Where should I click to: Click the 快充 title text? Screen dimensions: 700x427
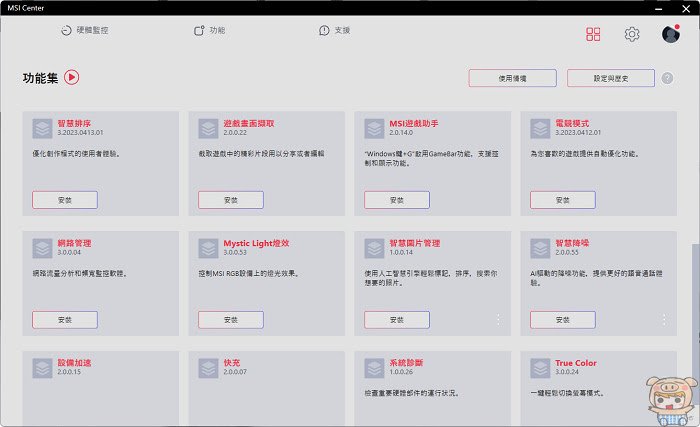232,363
